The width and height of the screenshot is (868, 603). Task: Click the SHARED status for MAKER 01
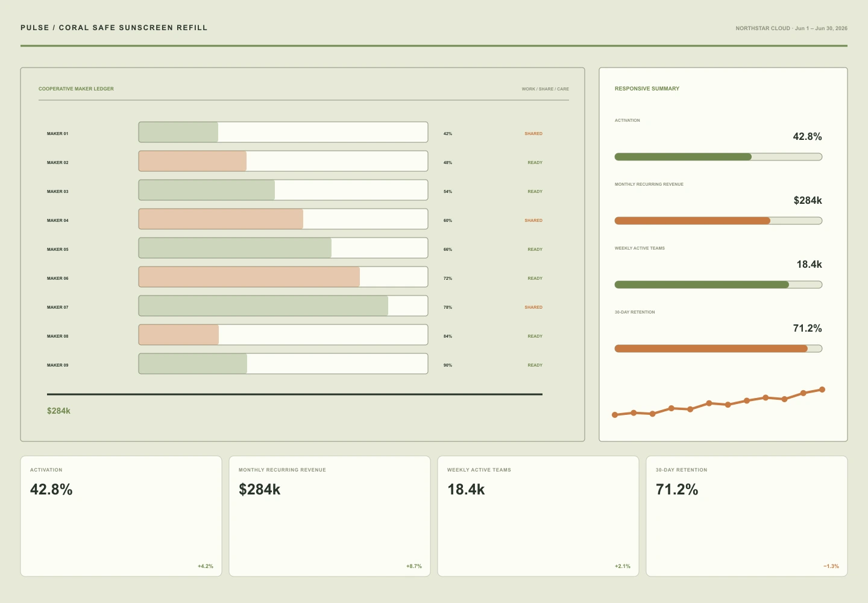point(533,134)
